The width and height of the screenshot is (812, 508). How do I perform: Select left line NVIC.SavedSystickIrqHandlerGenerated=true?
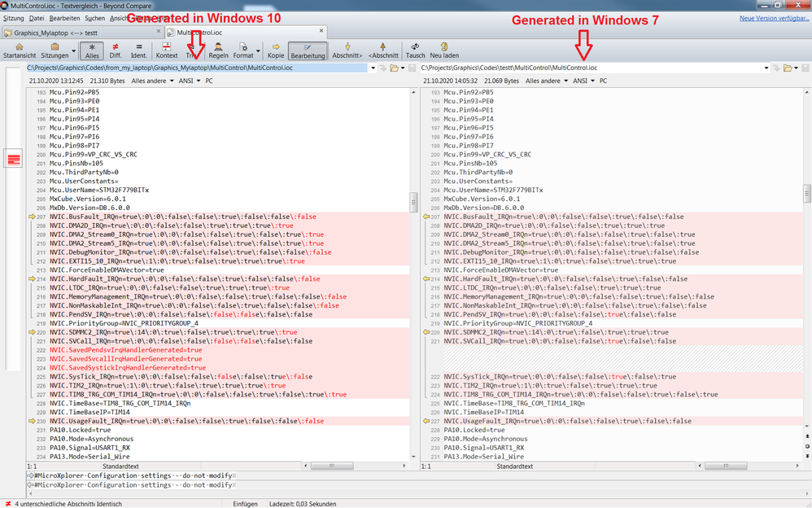pos(128,367)
